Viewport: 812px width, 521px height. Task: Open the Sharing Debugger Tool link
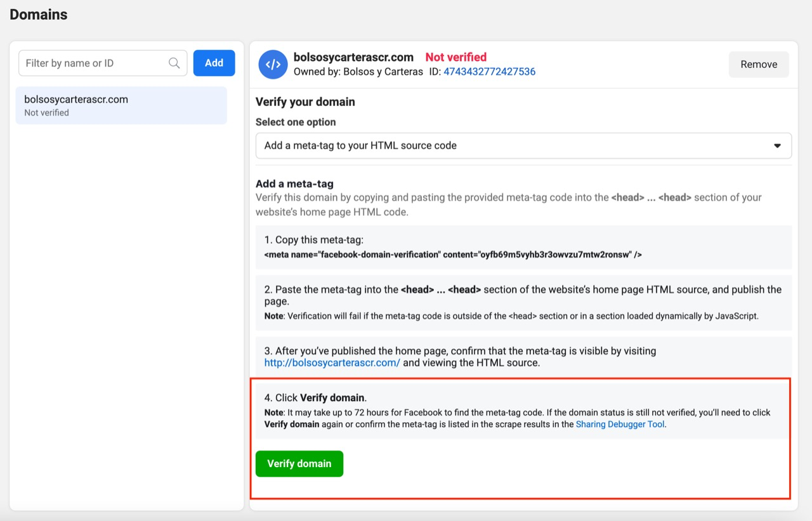point(620,425)
